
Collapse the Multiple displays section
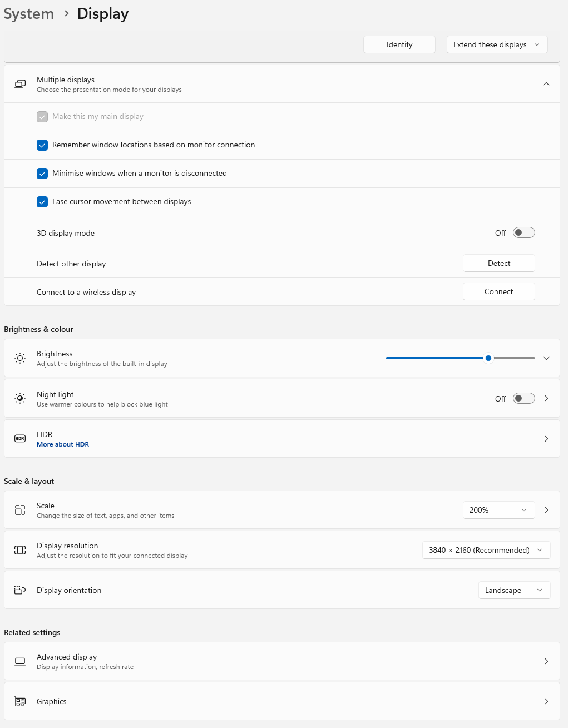(x=546, y=84)
